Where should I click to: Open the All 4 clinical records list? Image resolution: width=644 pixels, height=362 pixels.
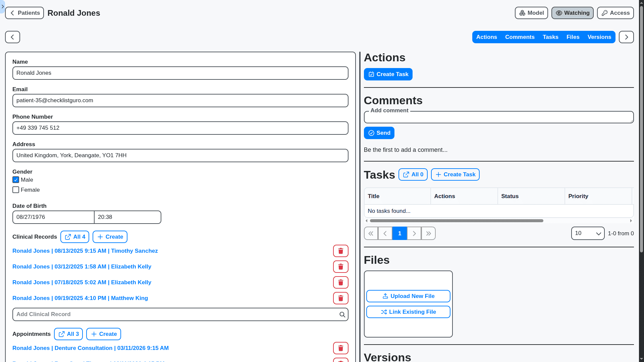coord(75,237)
